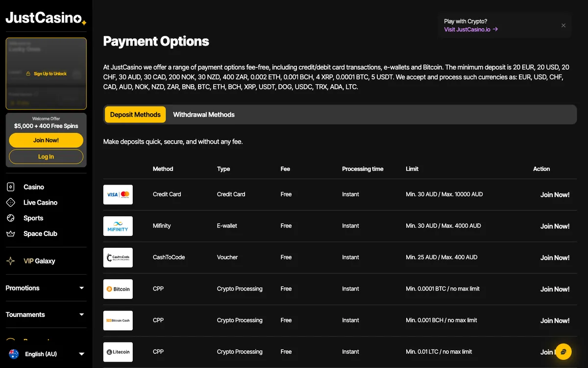Open the Sports ball icon
This screenshot has width=588, height=368.
click(11, 218)
